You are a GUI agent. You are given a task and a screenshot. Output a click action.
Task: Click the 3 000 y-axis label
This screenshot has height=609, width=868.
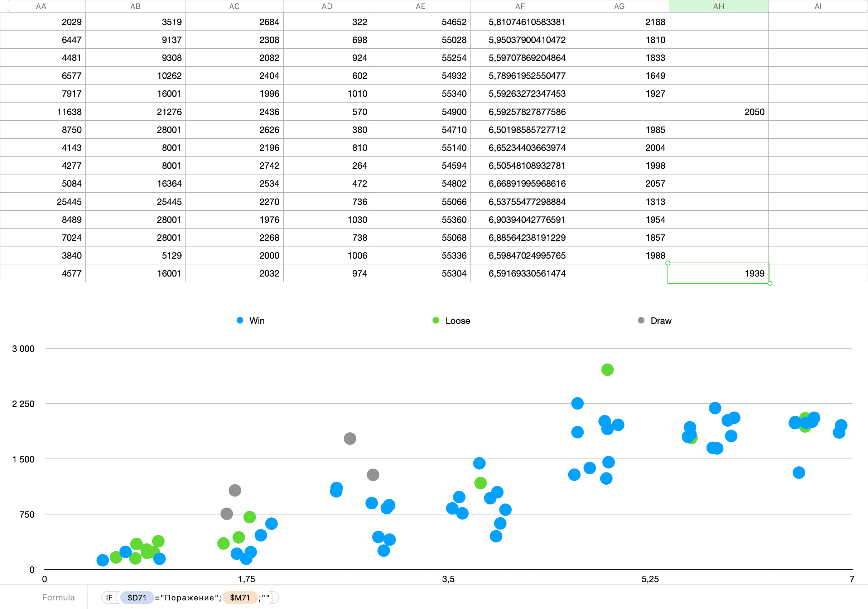(23, 348)
